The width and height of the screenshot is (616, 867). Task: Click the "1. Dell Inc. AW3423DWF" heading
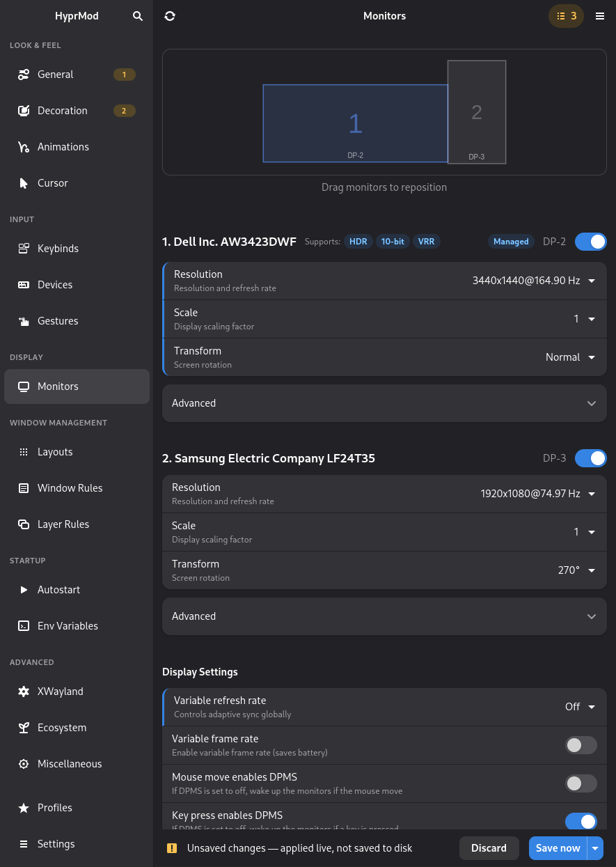tap(229, 242)
